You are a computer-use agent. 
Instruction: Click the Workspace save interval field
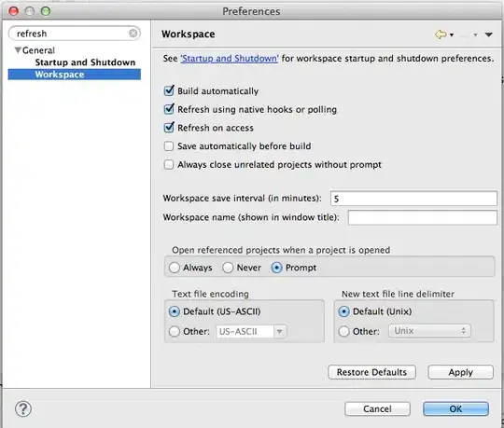(x=413, y=199)
